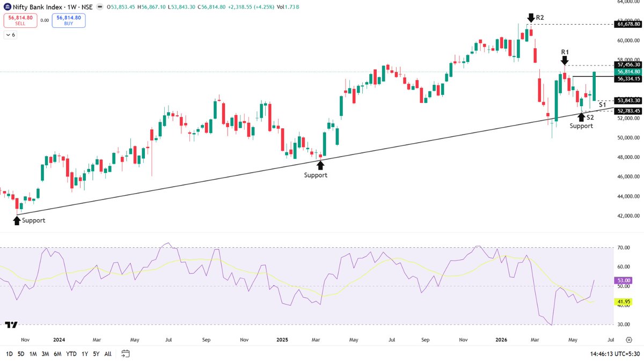The width and height of the screenshot is (644, 362).
Task: Click the blue BUY 56,814.80 button
Action: point(69,21)
